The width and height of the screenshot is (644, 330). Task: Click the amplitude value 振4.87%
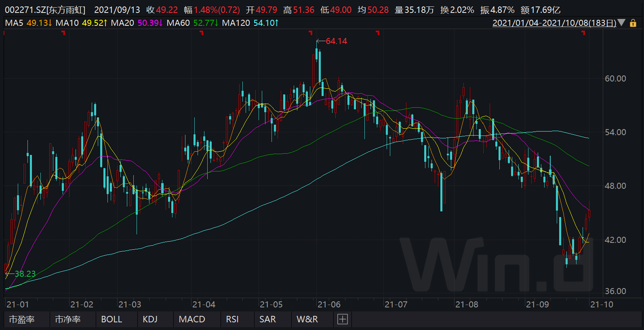[497, 10]
